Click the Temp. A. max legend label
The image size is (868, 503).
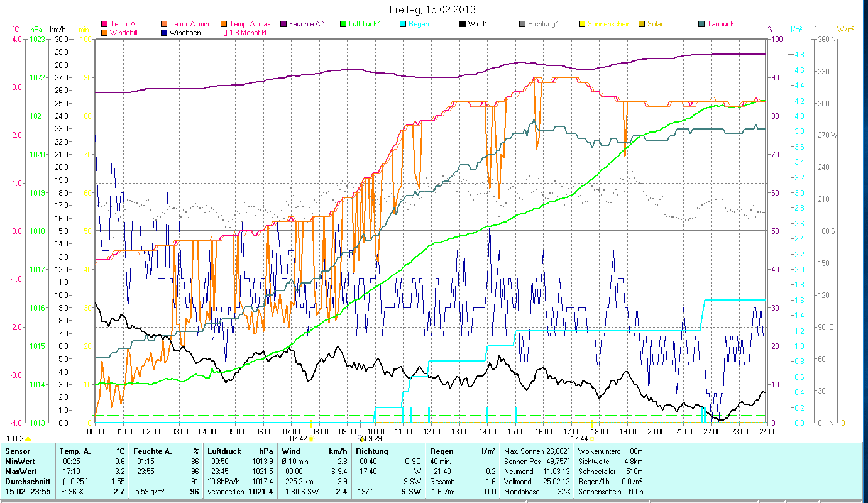250,24
